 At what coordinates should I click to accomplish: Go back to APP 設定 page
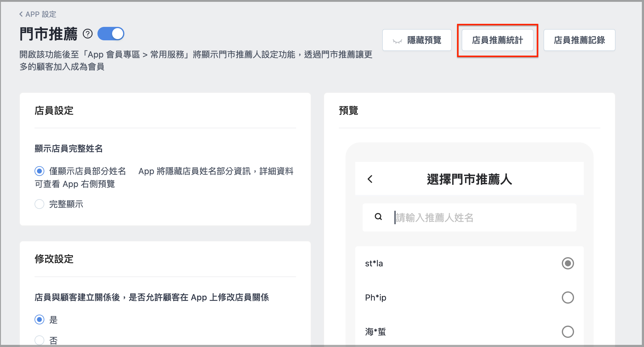pos(38,14)
